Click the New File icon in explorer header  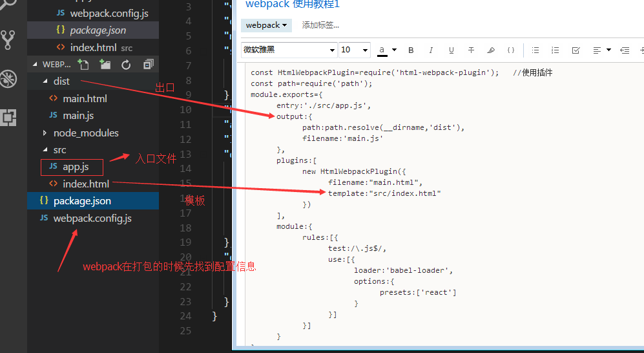[x=83, y=64]
